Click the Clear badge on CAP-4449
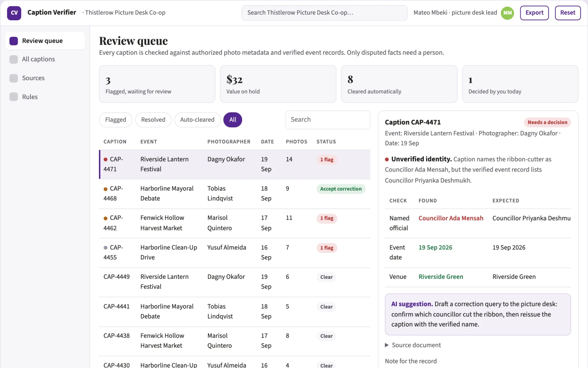The width and height of the screenshot is (588, 368). coord(326,277)
